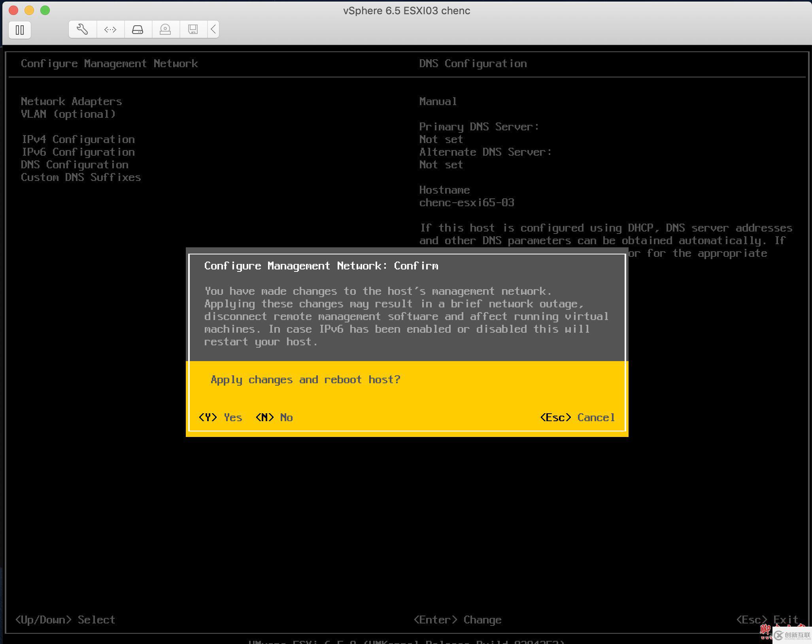Image resolution: width=812 pixels, height=644 pixels.
Task: Select IPv6 Configuration entry
Action: 78,152
